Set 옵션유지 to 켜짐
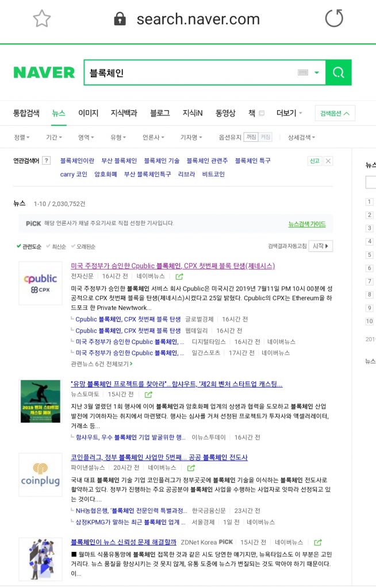Screen dimensions: 376x588 (265, 137)
